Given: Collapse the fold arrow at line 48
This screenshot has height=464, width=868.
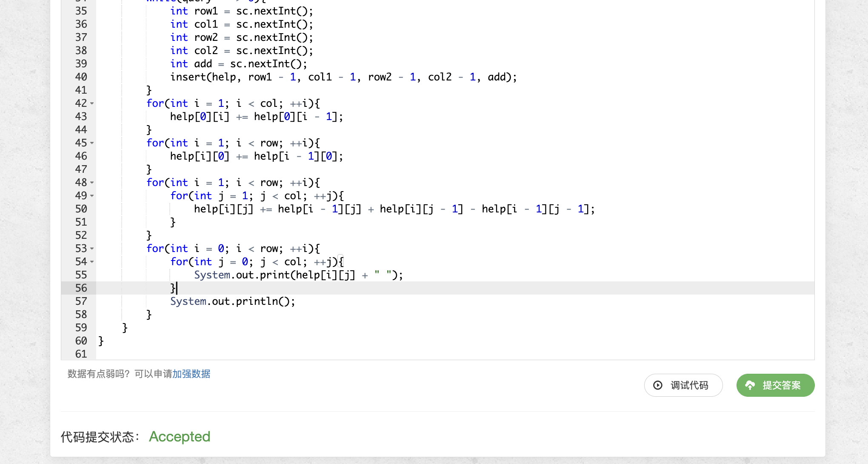Looking at the screenshot, I should tap(92, 183).
